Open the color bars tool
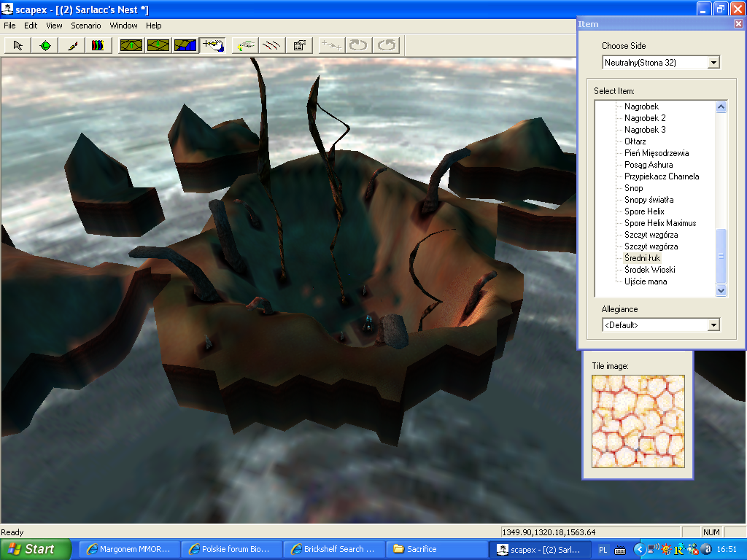 click(x=98, y=45)
